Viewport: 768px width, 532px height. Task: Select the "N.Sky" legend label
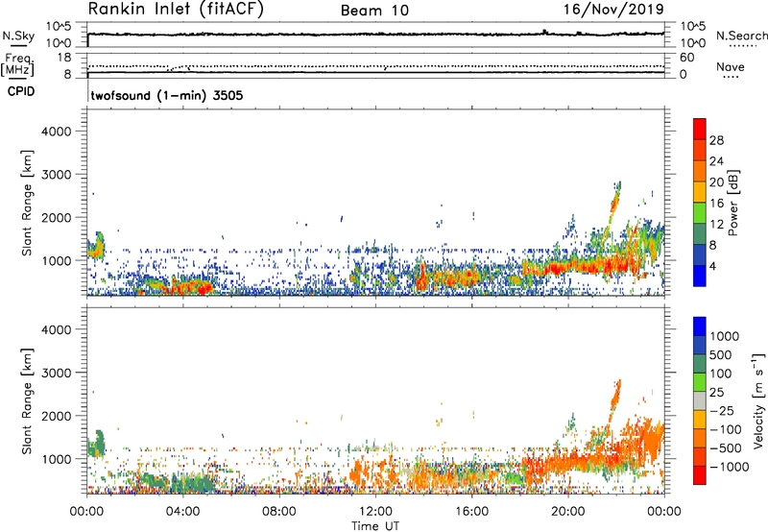[18, 36]
